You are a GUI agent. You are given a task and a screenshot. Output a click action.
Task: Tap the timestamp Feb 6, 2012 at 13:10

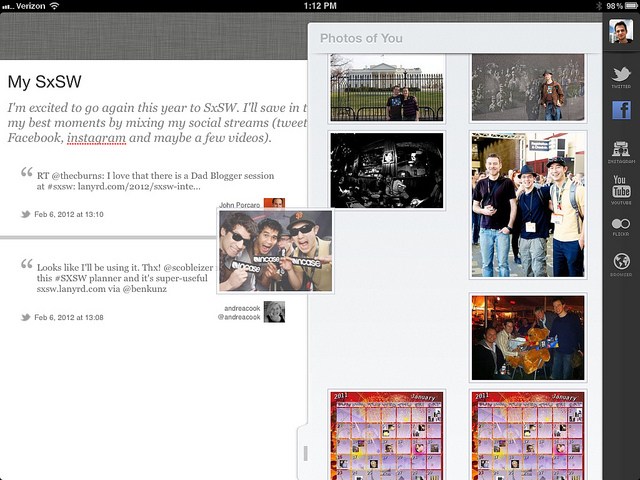pyautogui.click(x=69, y=214)
